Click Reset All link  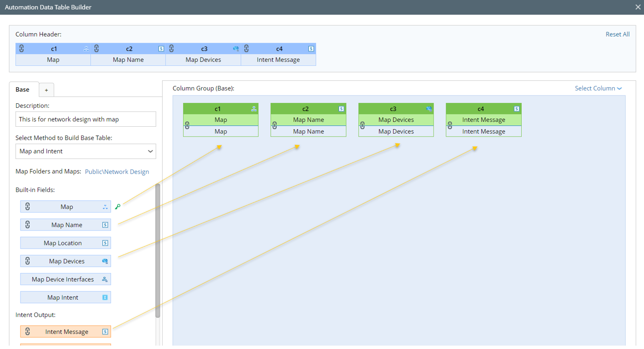tap(617, 34)
